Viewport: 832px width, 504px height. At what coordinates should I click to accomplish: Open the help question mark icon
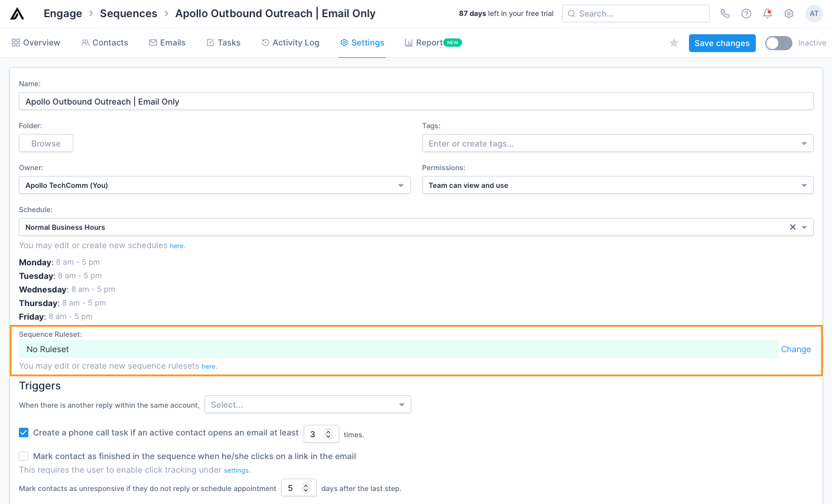[x=746, y=14]
